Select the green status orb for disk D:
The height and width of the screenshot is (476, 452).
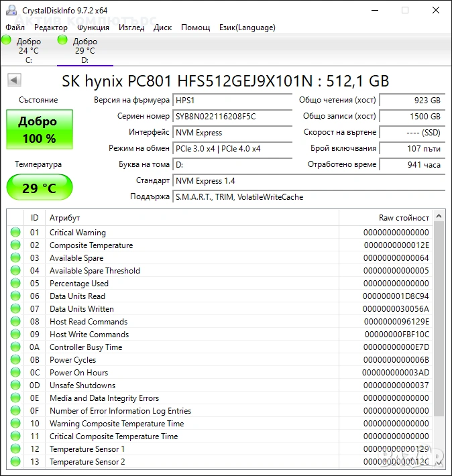click(63, 41)
